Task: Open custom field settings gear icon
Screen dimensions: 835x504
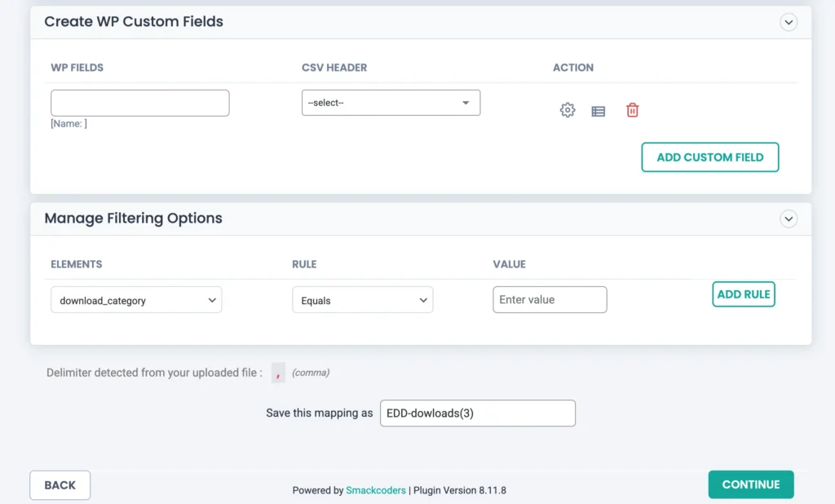Action: coord(568,110)
